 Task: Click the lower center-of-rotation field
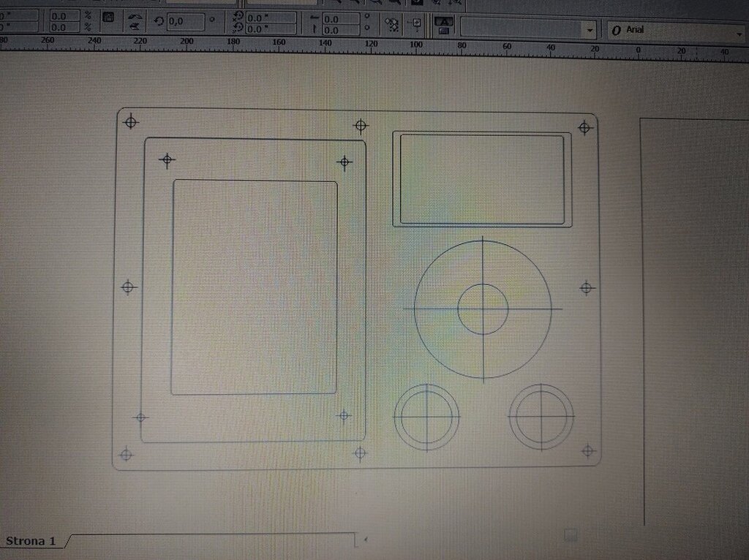click(x=270, y=29)
